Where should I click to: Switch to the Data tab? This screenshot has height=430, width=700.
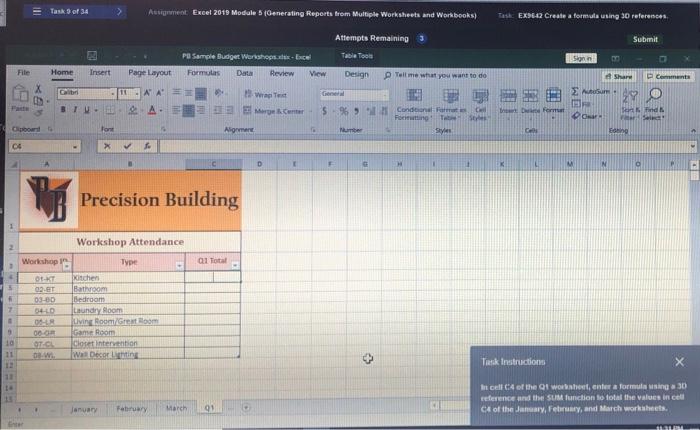pos(244,73)
